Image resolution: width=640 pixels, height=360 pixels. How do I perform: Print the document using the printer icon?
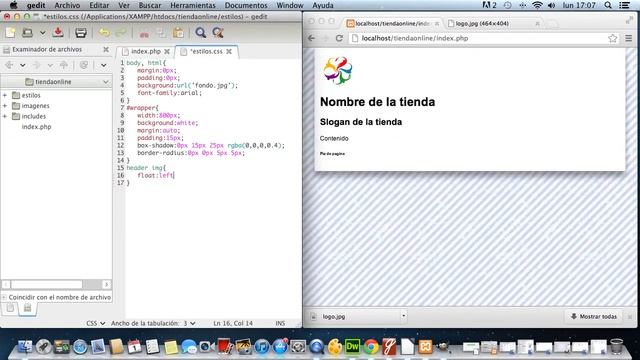click(x=81, y=33)
